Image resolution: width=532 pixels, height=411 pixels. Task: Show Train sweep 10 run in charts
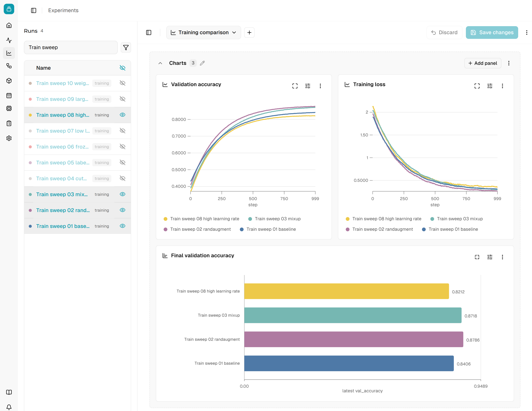tap(123, 83)
